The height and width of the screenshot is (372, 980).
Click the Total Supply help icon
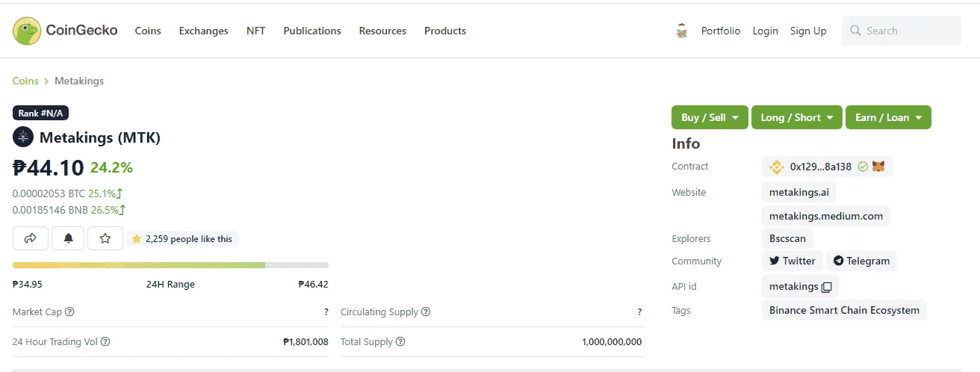400,341
